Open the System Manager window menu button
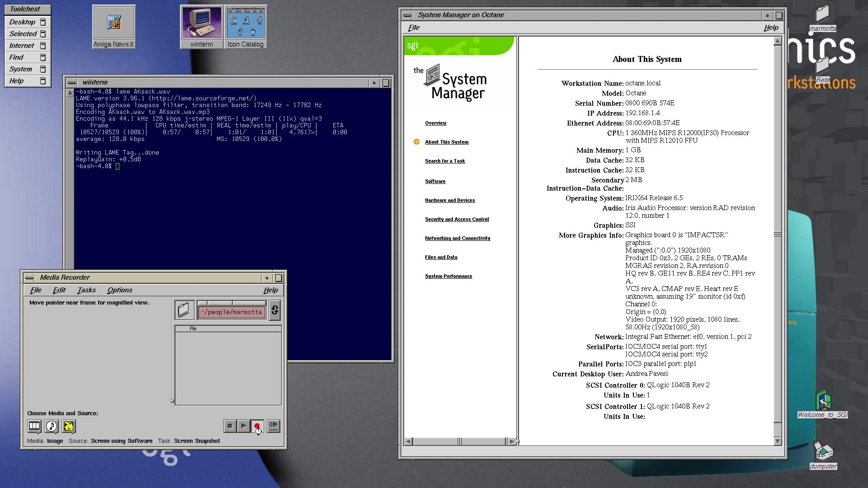The width and height of the screenshot is (868, 488). click(407, 15)
